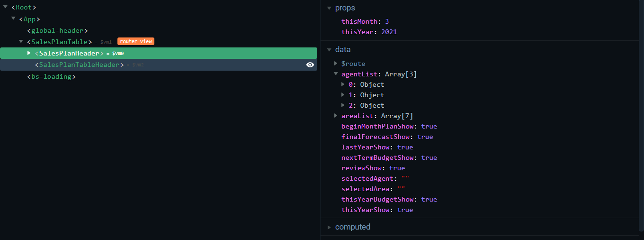Select the SalesPlanTableHeader component
Screen dimensions: 644x240
(x=79, y=65)
